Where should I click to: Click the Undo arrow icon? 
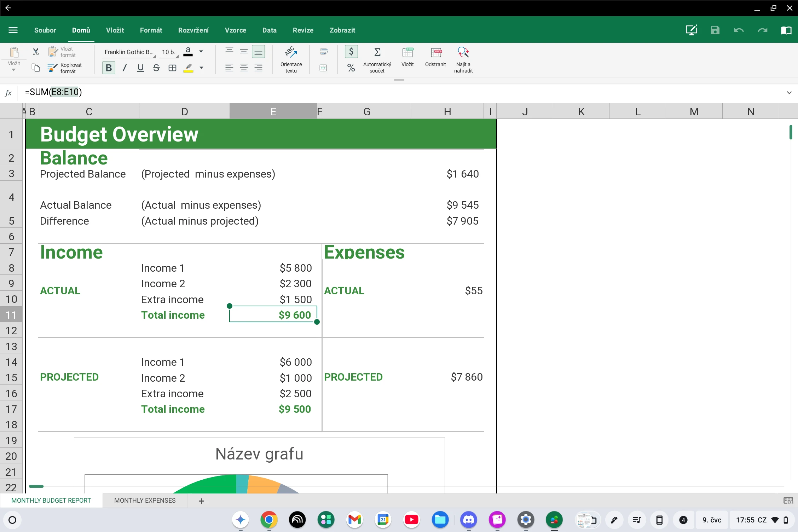[739, 30]
